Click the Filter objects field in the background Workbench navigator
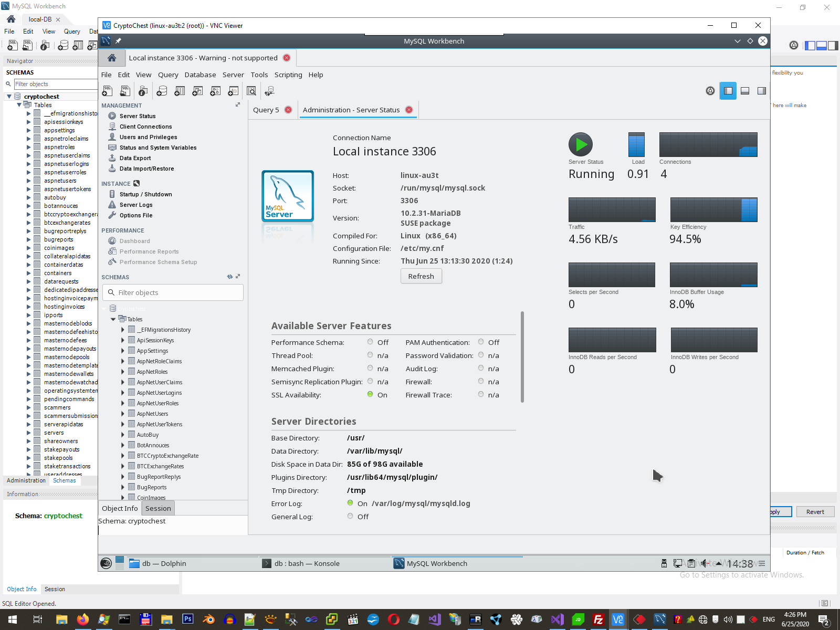The height and width of the screenshot is (630, 840). [56, 84]
